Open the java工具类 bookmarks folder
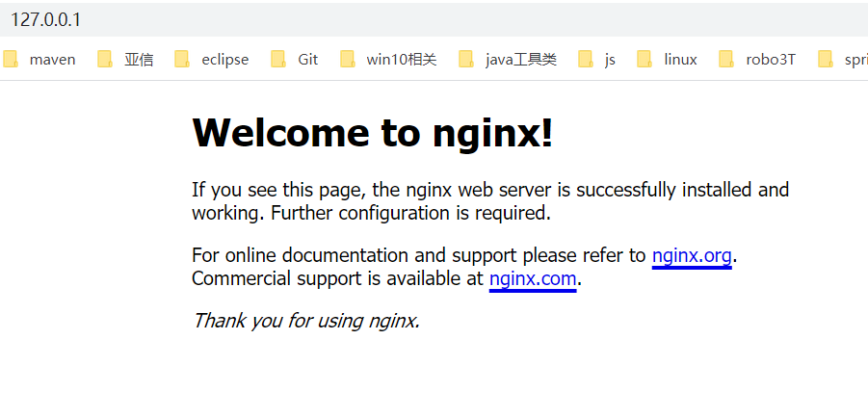868x418 pixels. pos(508,60)
